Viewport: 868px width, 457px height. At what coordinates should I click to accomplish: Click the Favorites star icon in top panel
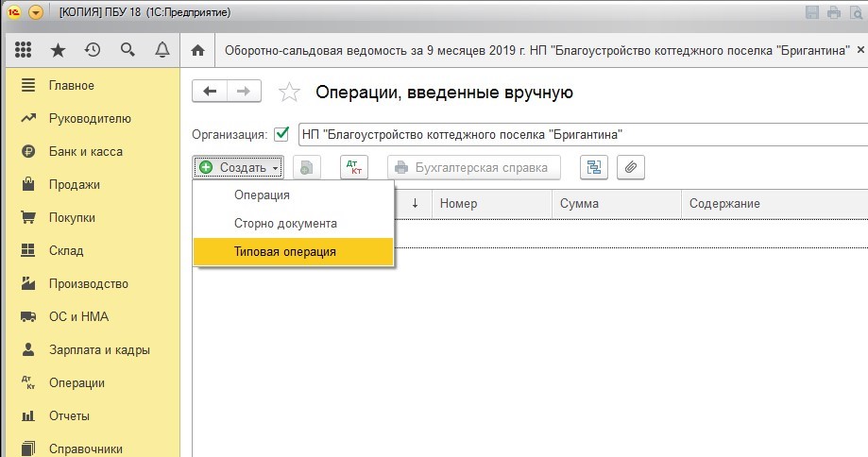coord(59,50)
